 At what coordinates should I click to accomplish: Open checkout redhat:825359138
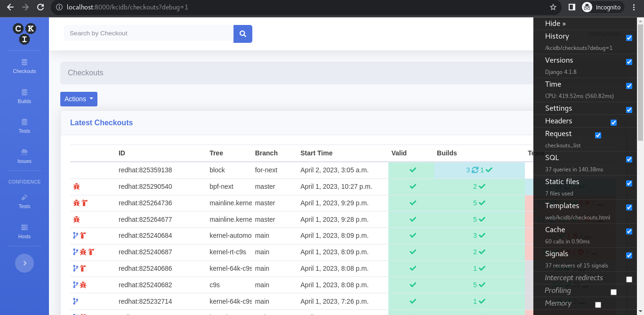click(x=145, y=170)
